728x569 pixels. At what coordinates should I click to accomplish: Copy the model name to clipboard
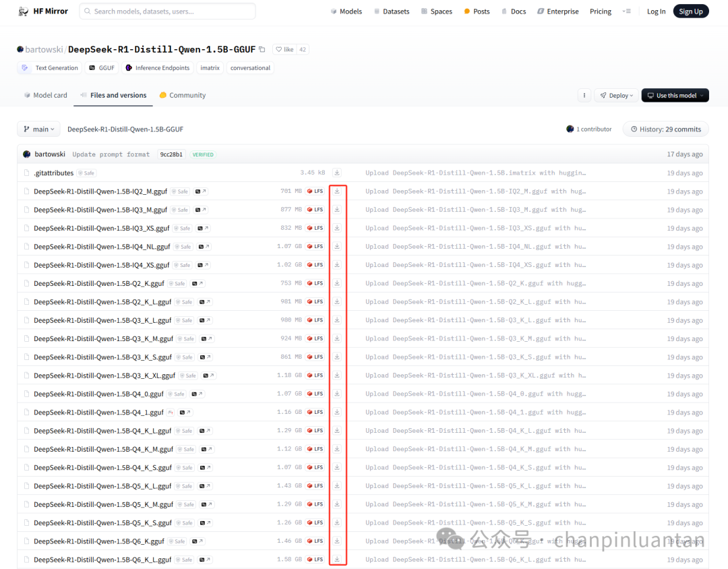[262, 49]
